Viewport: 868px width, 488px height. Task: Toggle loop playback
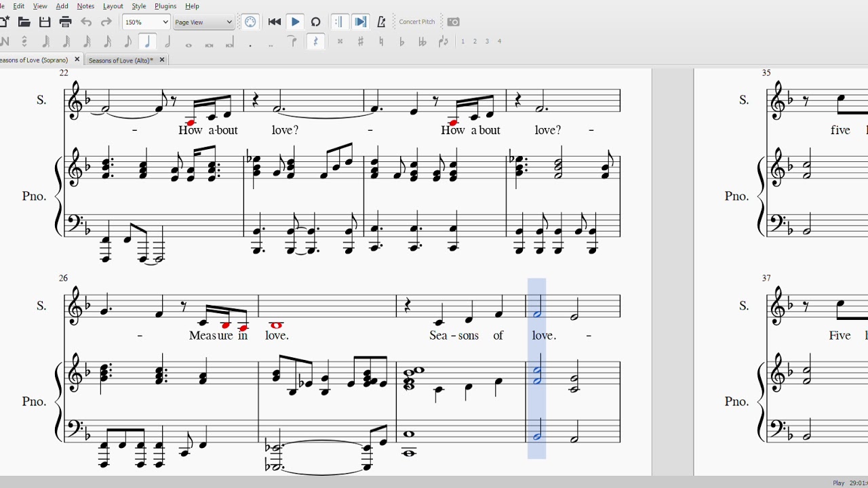tap(315, 22)
